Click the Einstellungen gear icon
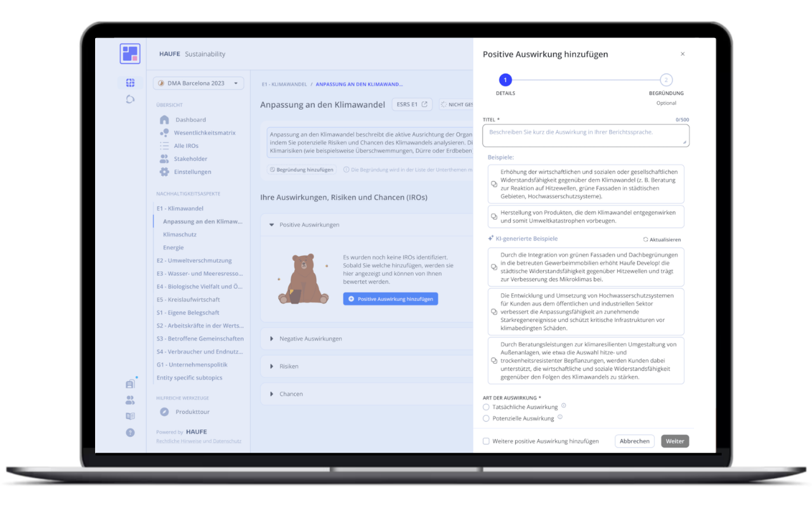The width and height of the screenshot is (812, 508). 164,172
